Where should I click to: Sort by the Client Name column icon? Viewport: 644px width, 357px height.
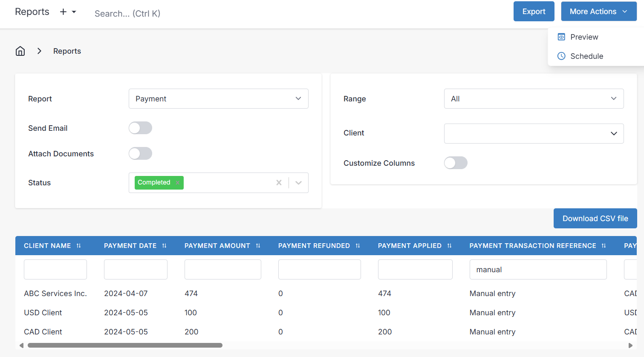(79, 245)
